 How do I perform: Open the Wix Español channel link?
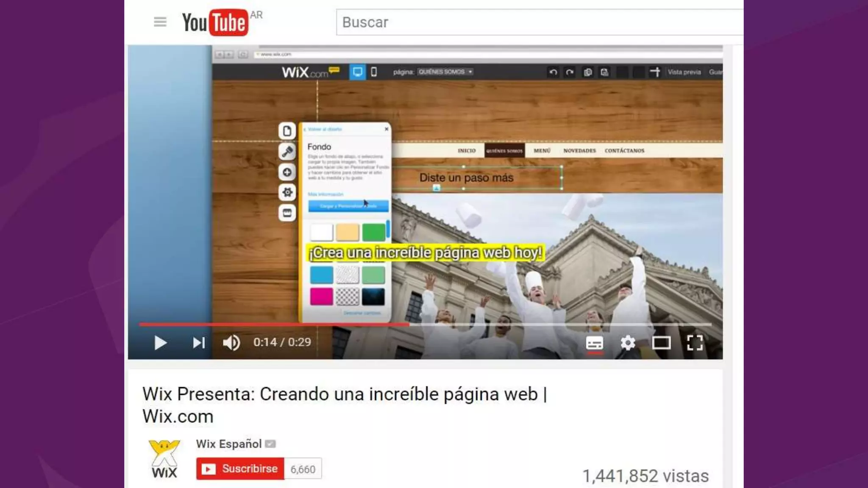pyautogui.click(x=229, y=444)
